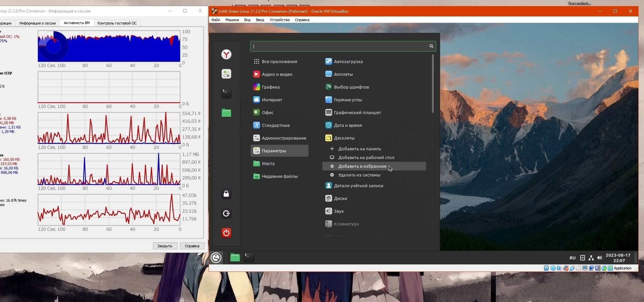Launch Выбор шрифтов from the applications list
The image size is (644, 302).
tap(374, 87)
